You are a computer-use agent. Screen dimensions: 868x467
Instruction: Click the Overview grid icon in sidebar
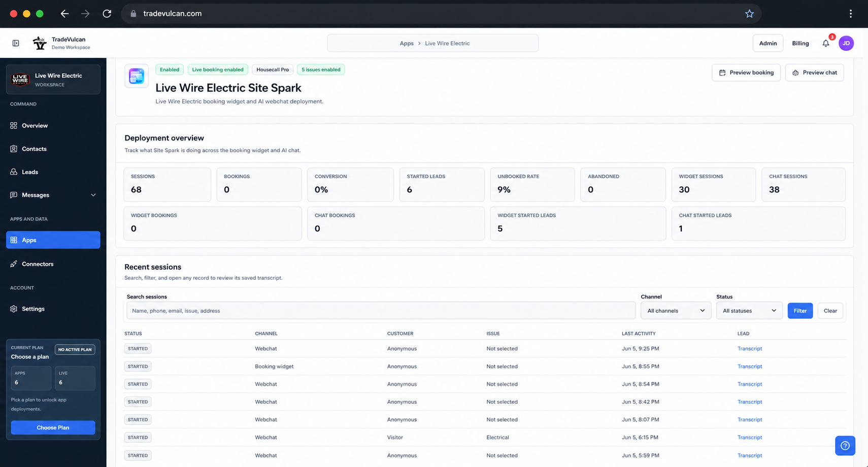pyautogui.click(x=14, y=125)
